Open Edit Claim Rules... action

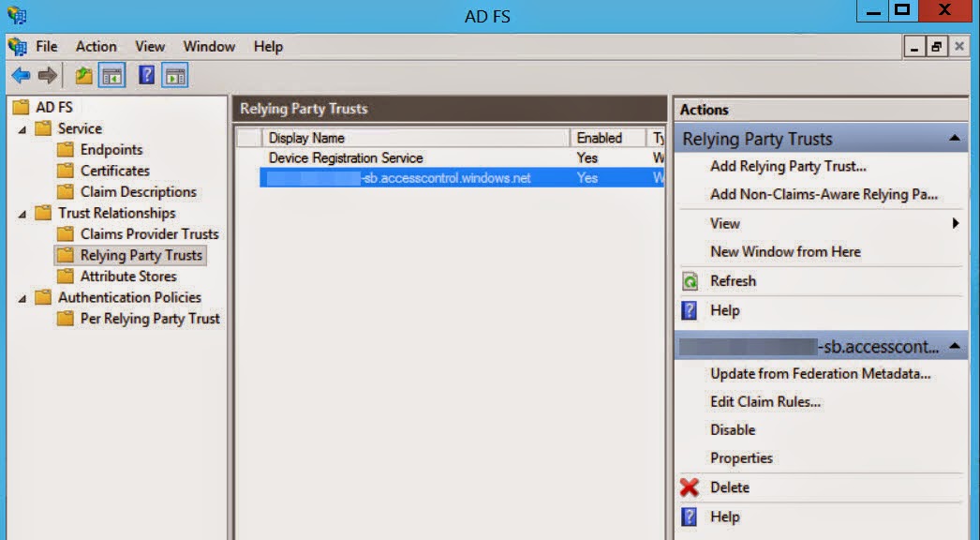click(x=765, y=401)
